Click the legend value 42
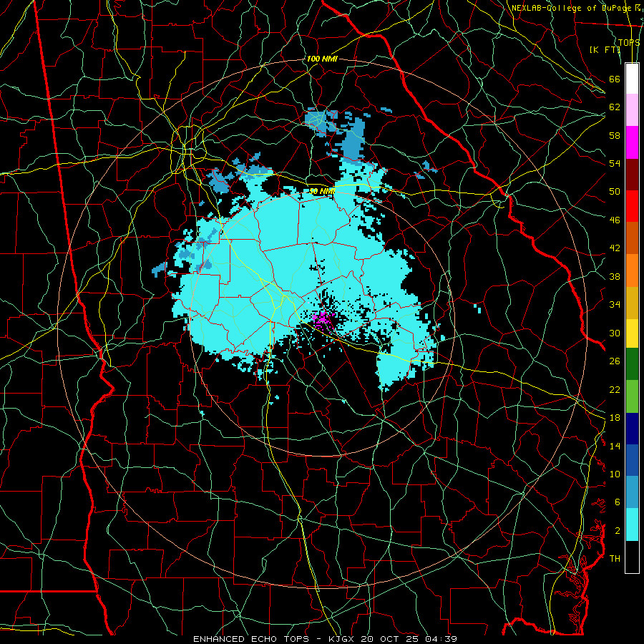Image resolution: width=644 pixels, height=644 pixels. [x=615, y=248]
